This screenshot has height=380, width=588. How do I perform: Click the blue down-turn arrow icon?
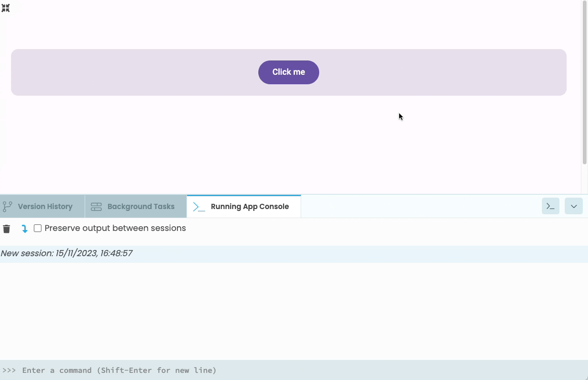(x=24, y=229)
